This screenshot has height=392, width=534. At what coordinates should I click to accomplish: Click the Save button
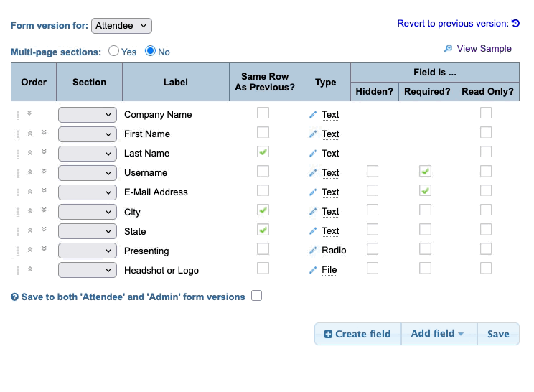click(x=498, y=334)
